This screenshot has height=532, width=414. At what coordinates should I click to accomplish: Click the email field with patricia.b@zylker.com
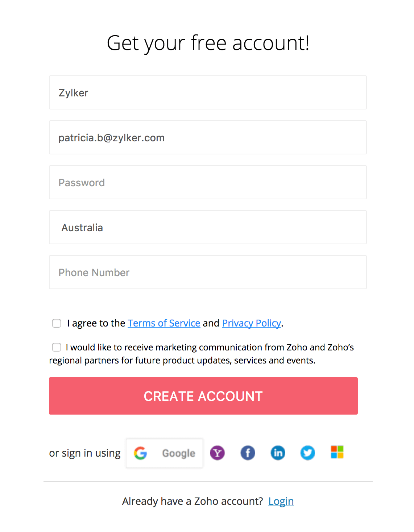(208, 138)
